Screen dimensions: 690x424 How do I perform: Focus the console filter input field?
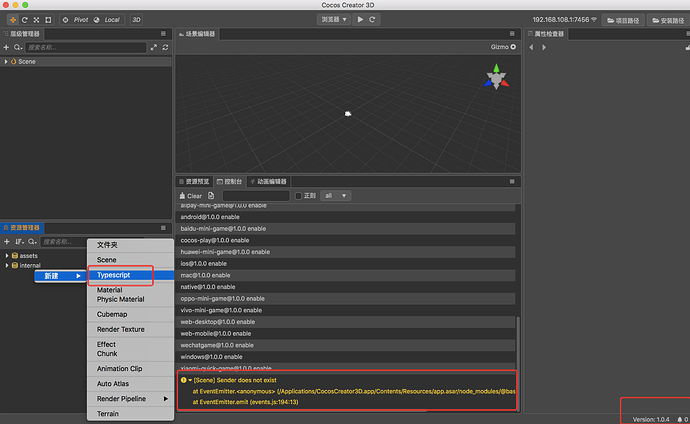click(x=256, y=196)
